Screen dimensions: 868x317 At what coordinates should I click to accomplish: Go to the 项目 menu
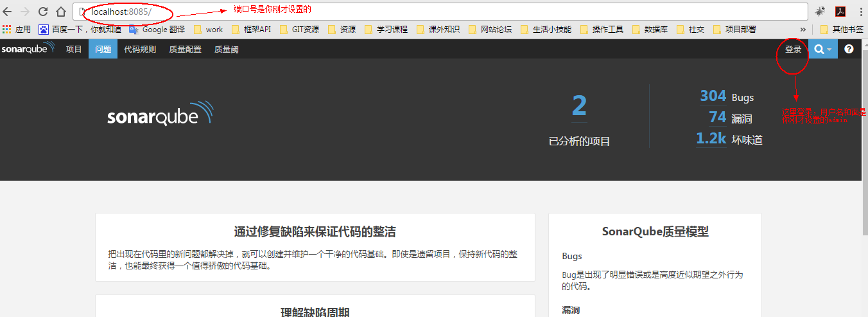[74, 49]
